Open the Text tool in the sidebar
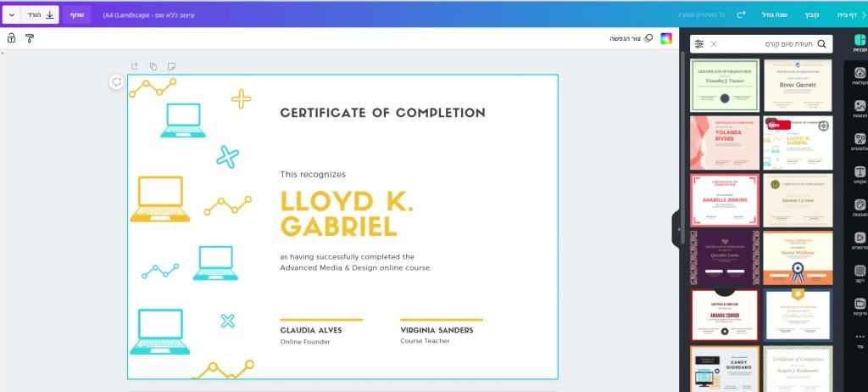Screen dimensions: 868x392 (860, 175)
